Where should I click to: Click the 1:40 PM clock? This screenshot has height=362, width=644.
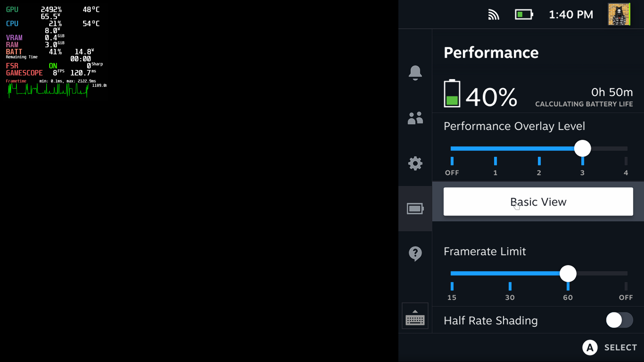point(571,14)
